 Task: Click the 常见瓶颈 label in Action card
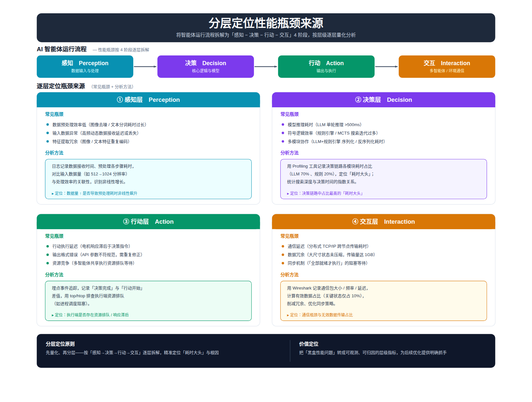point(54,236)
